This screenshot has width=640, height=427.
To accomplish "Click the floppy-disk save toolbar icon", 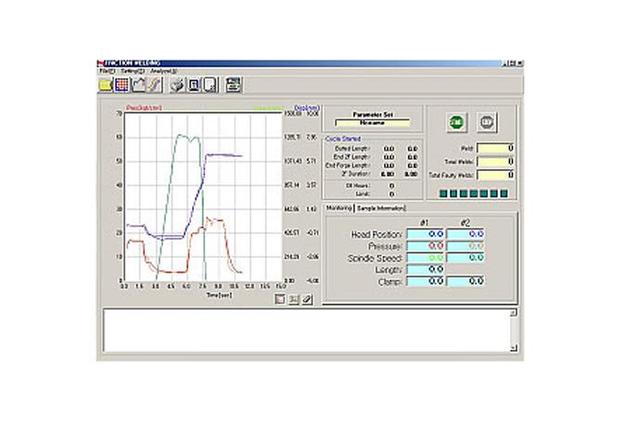I will coord(233,85).
